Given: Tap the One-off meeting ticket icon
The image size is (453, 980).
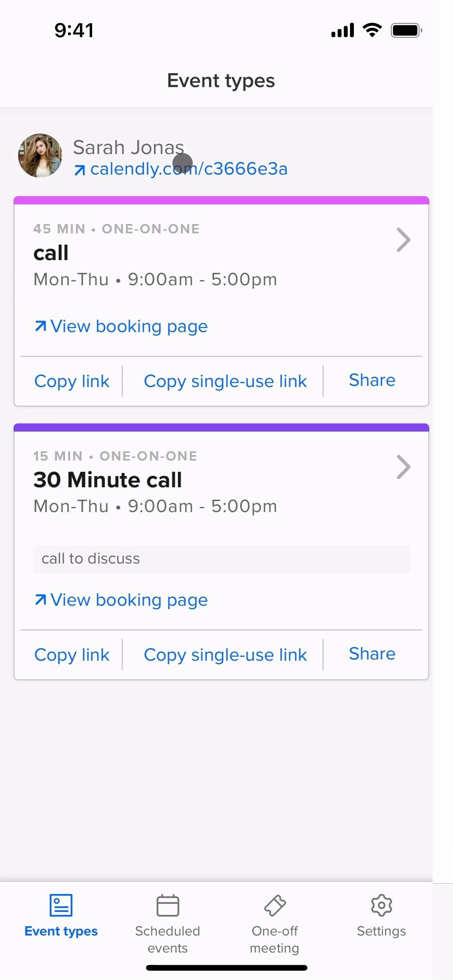Looking at the screenshot, I should (275, 905).
